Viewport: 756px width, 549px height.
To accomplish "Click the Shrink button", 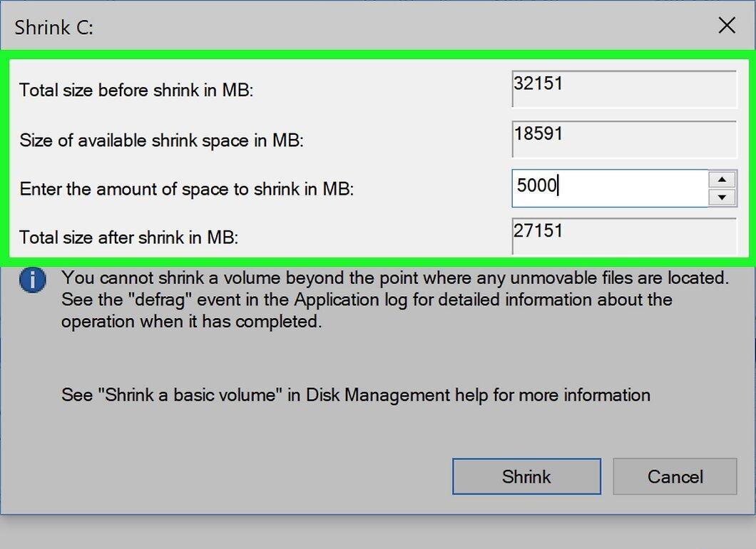I will click(526, 476).
